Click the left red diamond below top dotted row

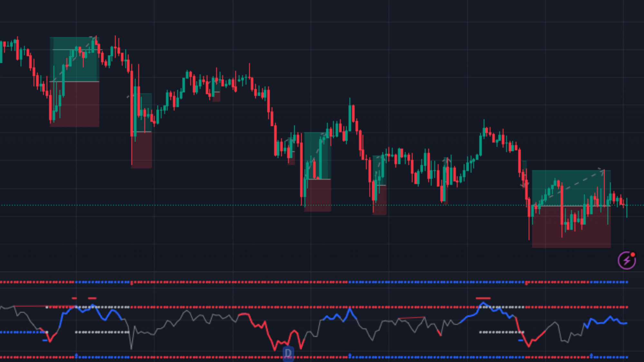click(x=131, y=284)
